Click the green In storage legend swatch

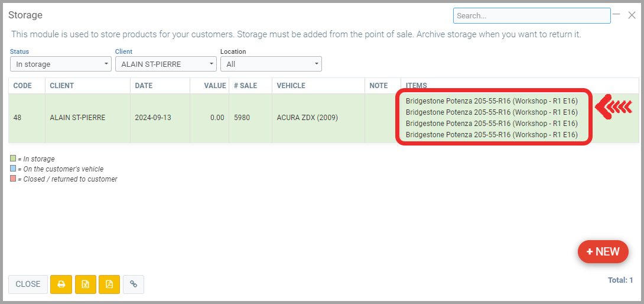tap(13, 159)
